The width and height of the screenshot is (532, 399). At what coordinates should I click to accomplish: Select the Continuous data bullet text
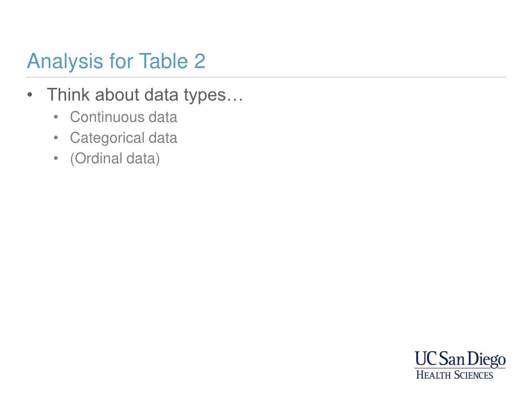(124, 117)
